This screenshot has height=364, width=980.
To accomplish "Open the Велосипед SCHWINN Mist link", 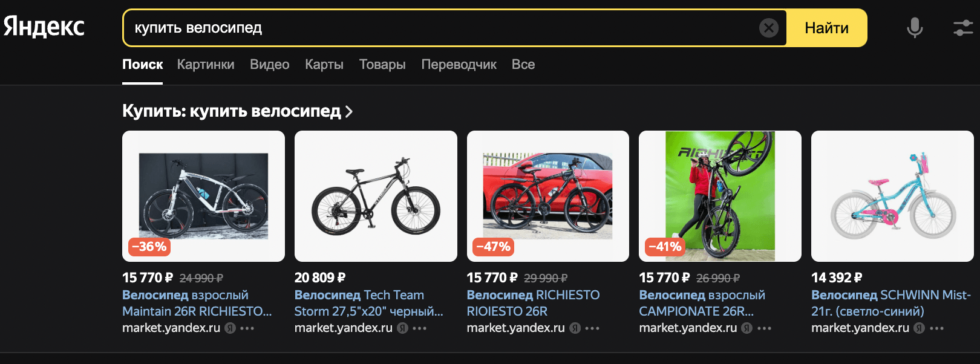I will [x=890, y=303].
